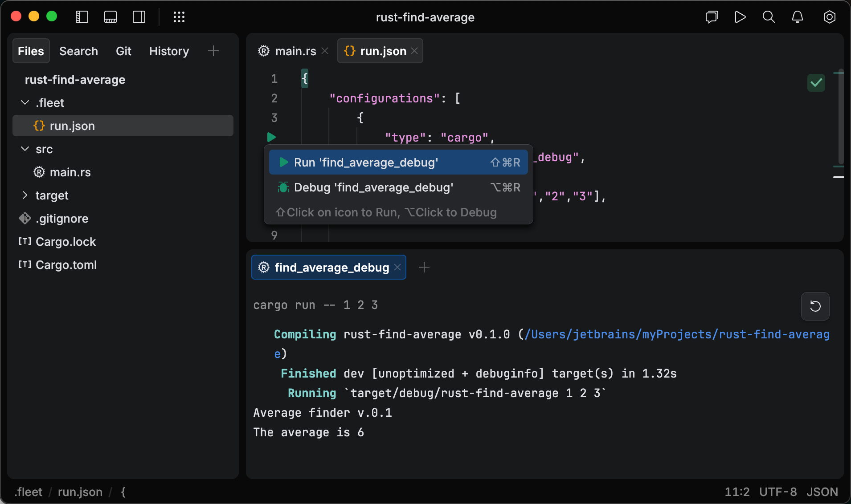
Task: Rerun the build with the circular arrow icon
Action: 815,306
